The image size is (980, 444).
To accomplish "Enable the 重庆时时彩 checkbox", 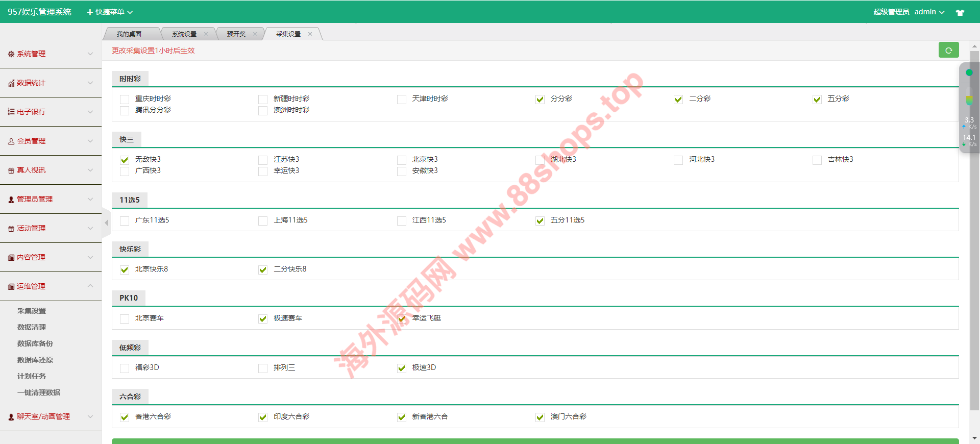I will 125,99.
